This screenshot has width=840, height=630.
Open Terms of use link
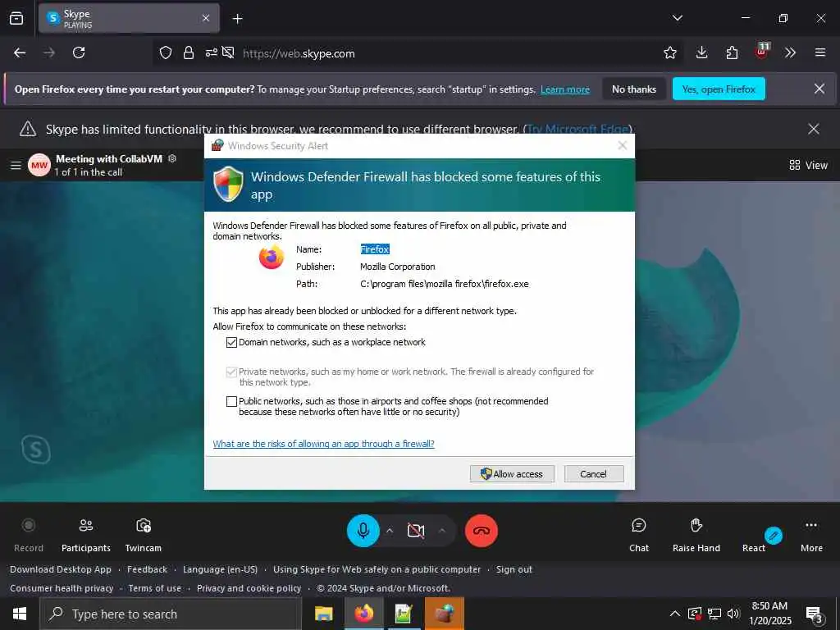point(155,588)
